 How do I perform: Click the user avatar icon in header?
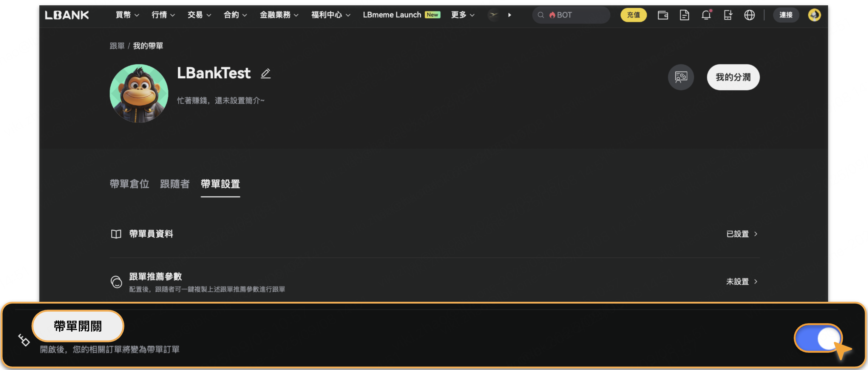click(x=814, y=15)
